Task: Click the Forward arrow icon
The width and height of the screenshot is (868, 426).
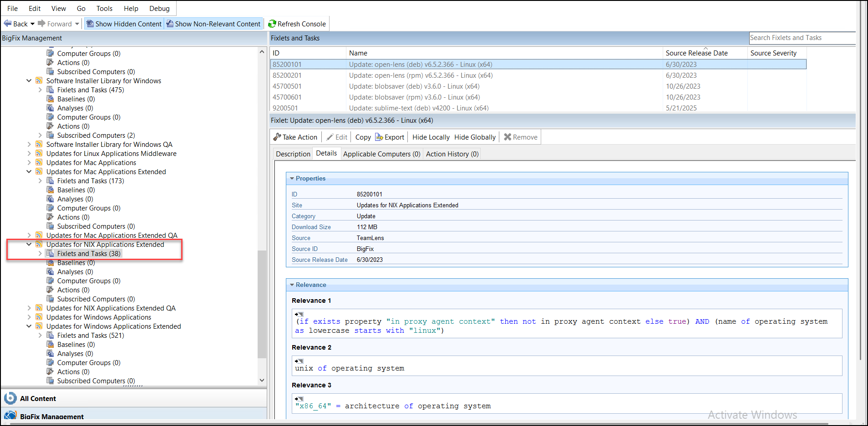Action: 41,23
